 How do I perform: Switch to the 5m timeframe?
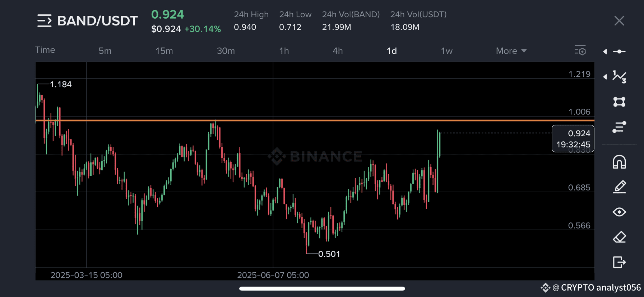105,51
